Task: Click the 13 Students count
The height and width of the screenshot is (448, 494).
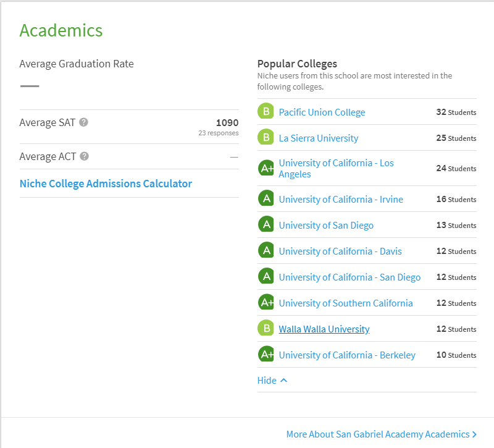Action: (456, 225)
